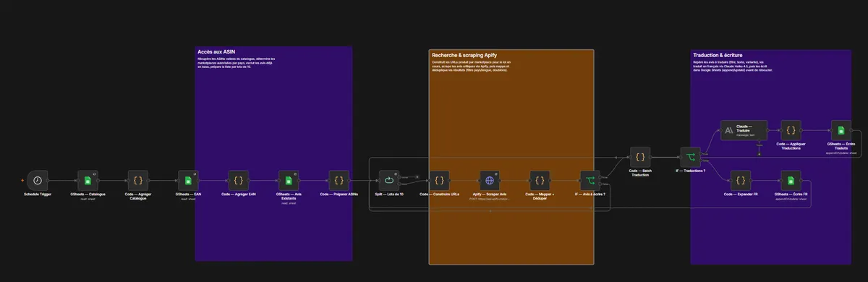Open the GSheets — Écrire FR node

[791, 181]
